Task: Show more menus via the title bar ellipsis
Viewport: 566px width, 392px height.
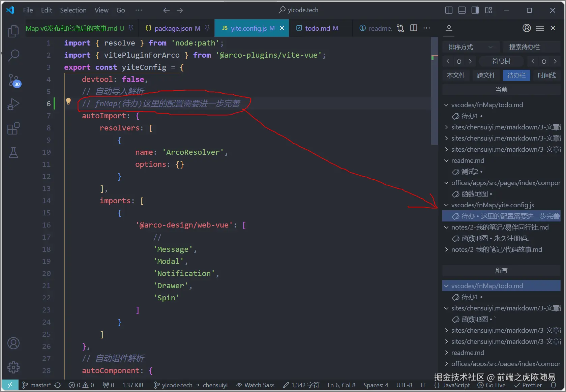Action: pos(139,10)
